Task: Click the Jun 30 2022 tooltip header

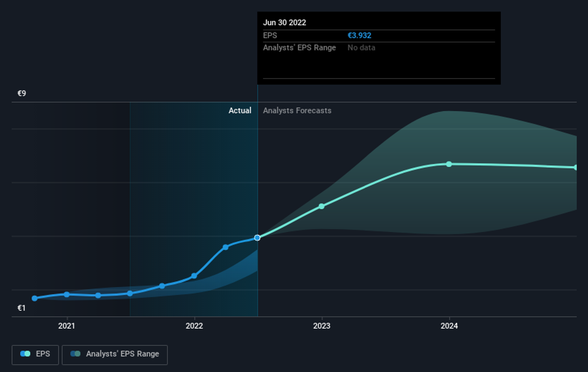Action: coord(285,22)
